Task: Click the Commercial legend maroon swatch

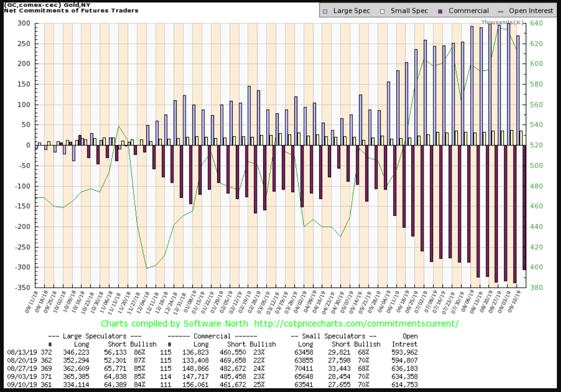Action: coord(440,11)
